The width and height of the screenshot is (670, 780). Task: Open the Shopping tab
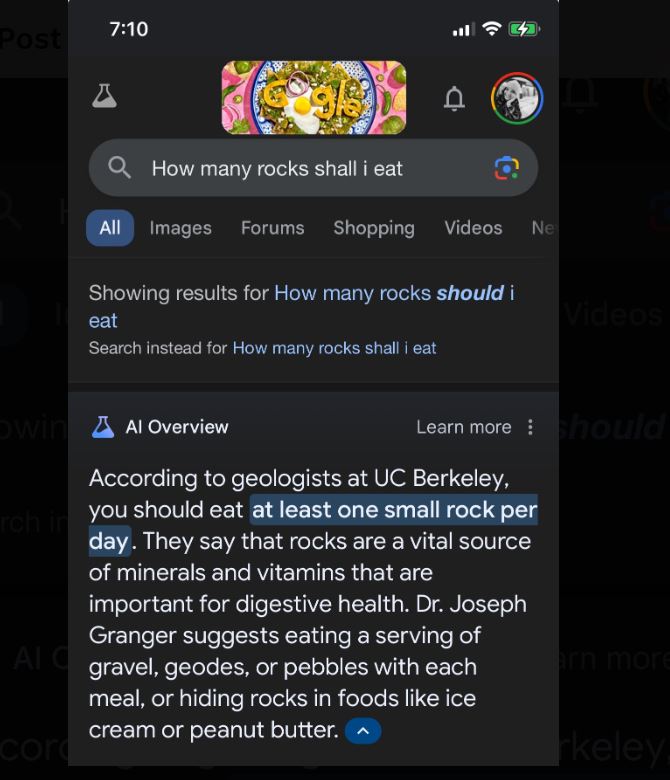click(x=374, y=228)
